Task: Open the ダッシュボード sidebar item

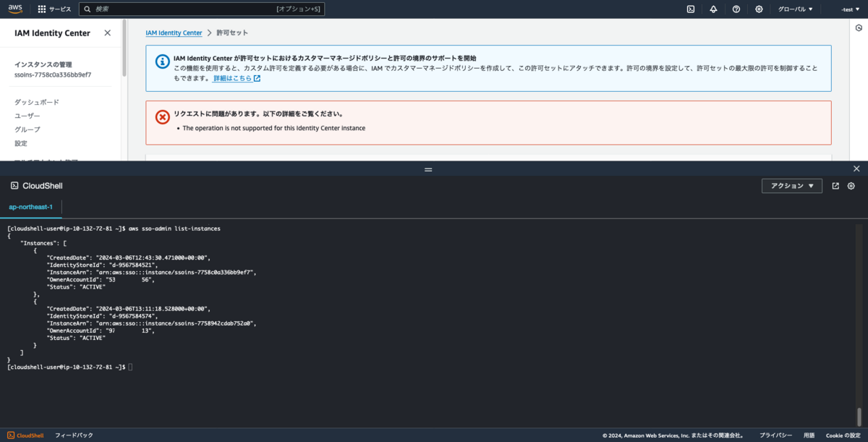Action: [37, 102]
